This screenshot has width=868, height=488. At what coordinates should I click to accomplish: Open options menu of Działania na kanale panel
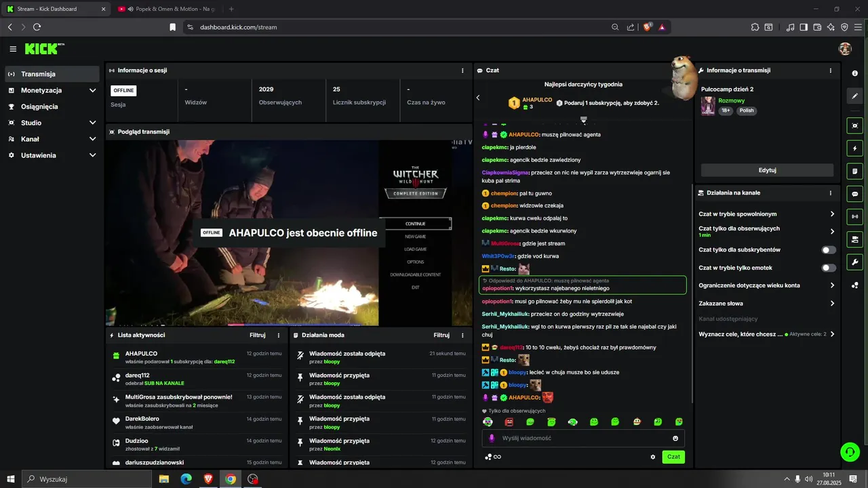831,193
